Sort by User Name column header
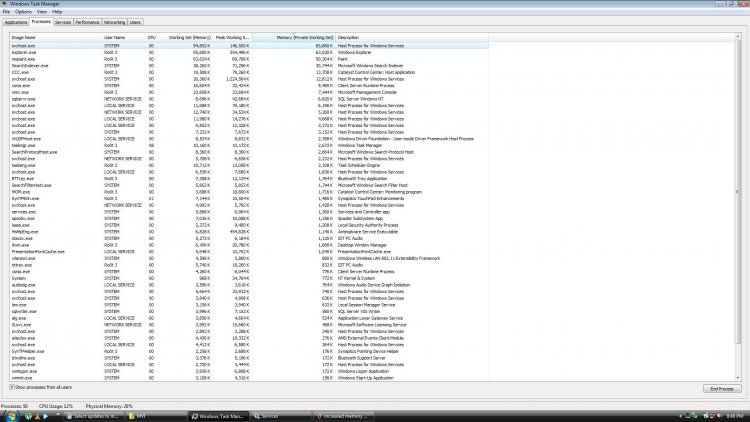The height and width of the screenshot is (422, 750). (124, 37)
